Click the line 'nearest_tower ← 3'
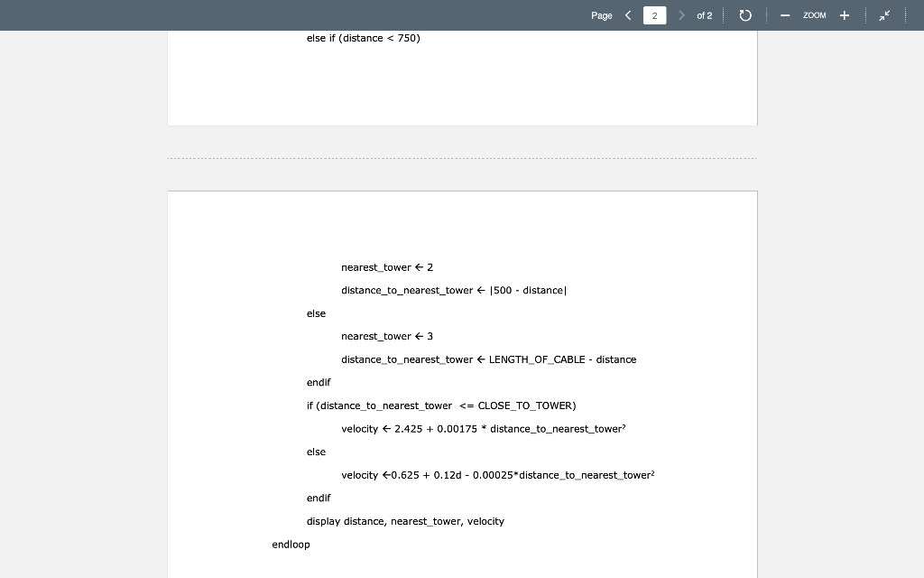The image size is (924, 578). click(x=387, y=336)
